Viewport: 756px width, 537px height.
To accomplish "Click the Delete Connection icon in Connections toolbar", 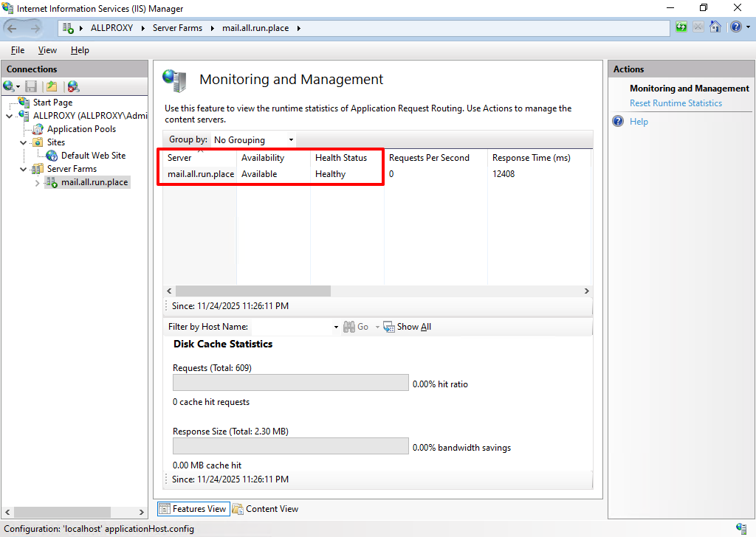I will pyautogui.click(x=73, y=86).
